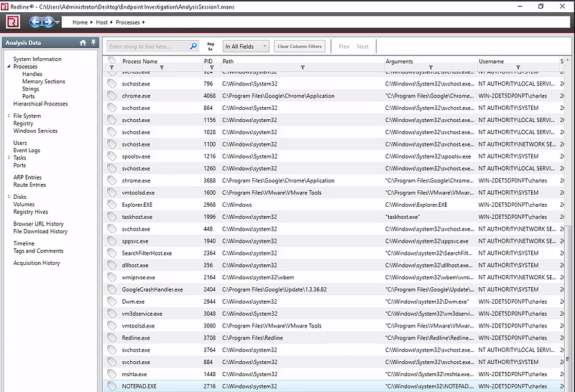
Task: Open the dropdown arrow after Processes breadcrumb
Action: (143, 22)
